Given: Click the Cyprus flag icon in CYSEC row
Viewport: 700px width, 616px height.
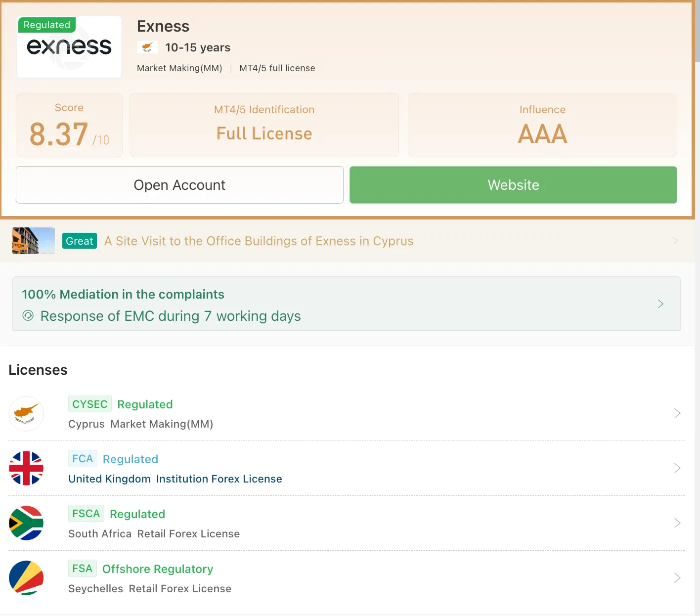Looking at the screenshot, I should [x=26, y=414].
